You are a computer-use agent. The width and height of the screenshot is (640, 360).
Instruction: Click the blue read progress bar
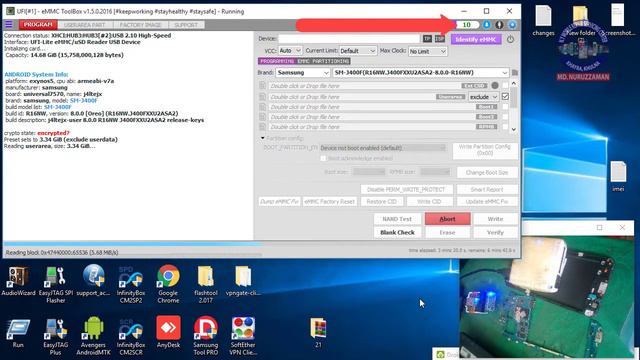pos(133,243)
